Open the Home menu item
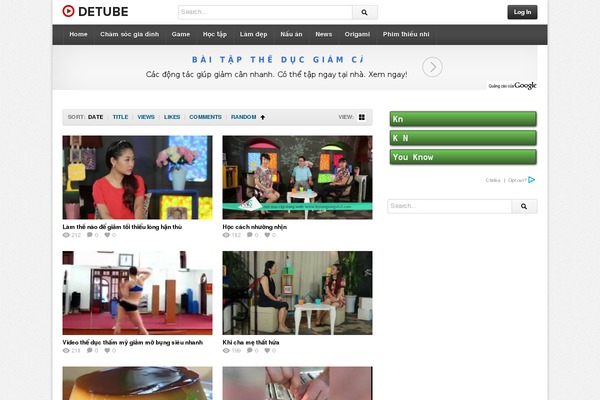This screenshot has width=600, height=400. coord(78,34)
